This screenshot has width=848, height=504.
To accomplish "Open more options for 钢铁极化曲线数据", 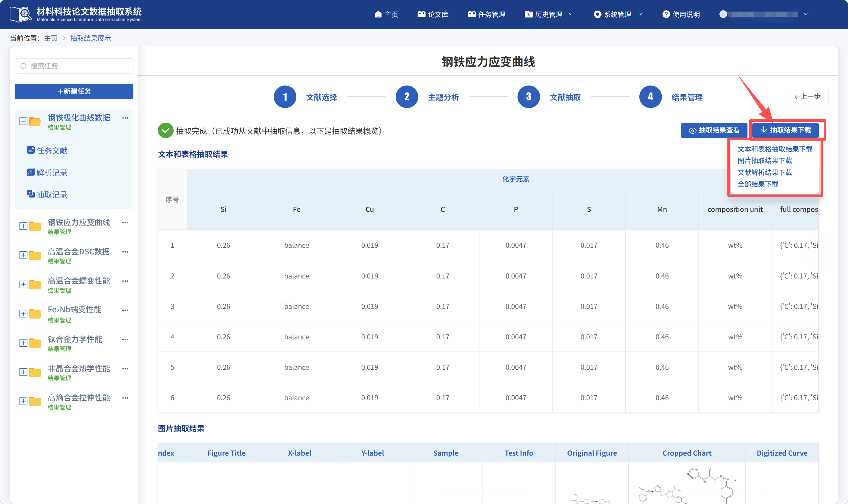I will (x=125, y=118).
